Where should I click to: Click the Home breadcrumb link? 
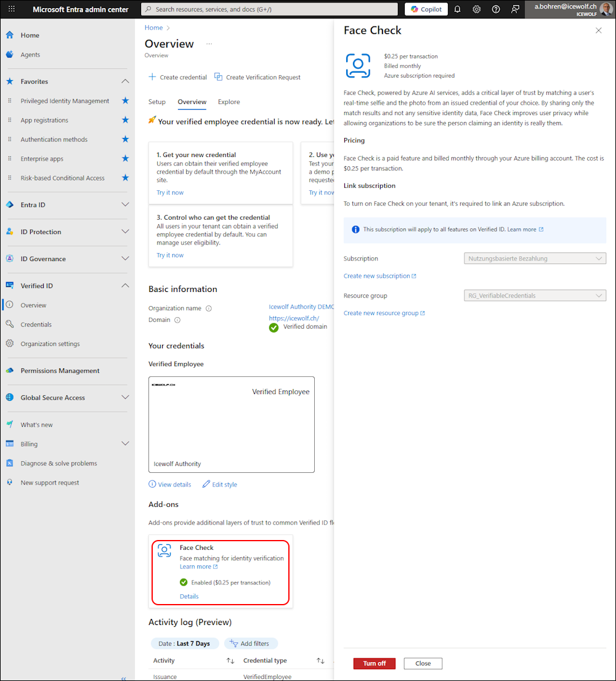pos(154,28)
